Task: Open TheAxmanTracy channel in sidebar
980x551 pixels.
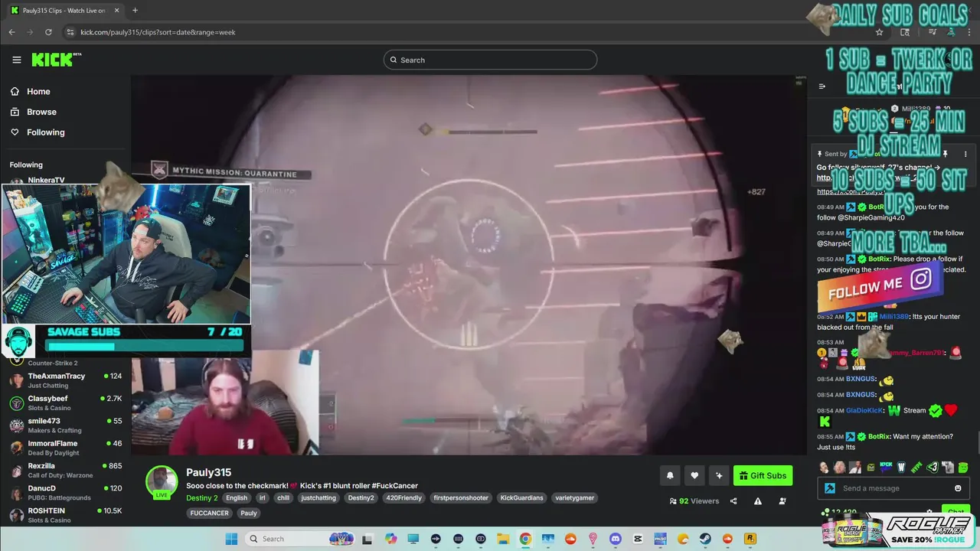Action: click(x=65, y=380)
